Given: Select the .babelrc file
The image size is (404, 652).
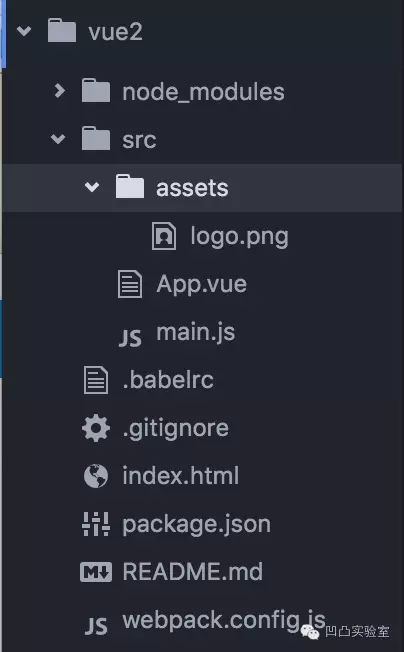Looking at the screenshot, I should point(168,380).
